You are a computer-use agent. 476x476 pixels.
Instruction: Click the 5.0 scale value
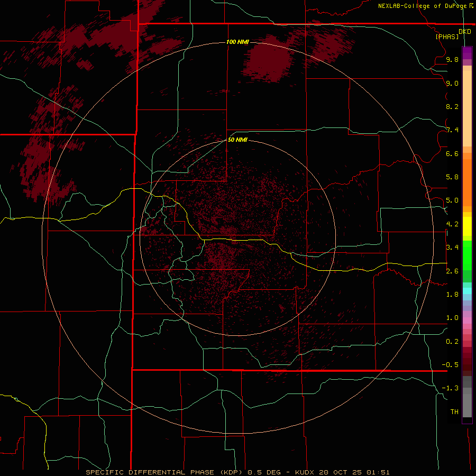452,200
